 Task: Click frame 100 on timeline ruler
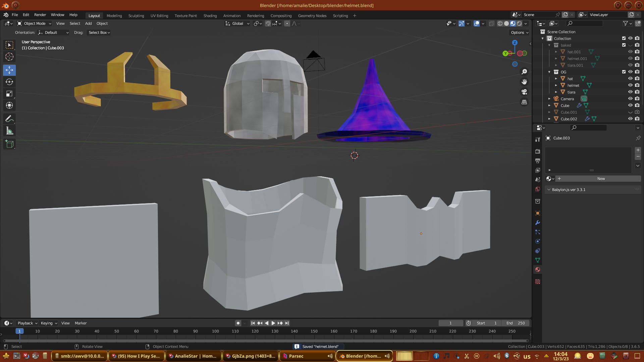[215, 331]
